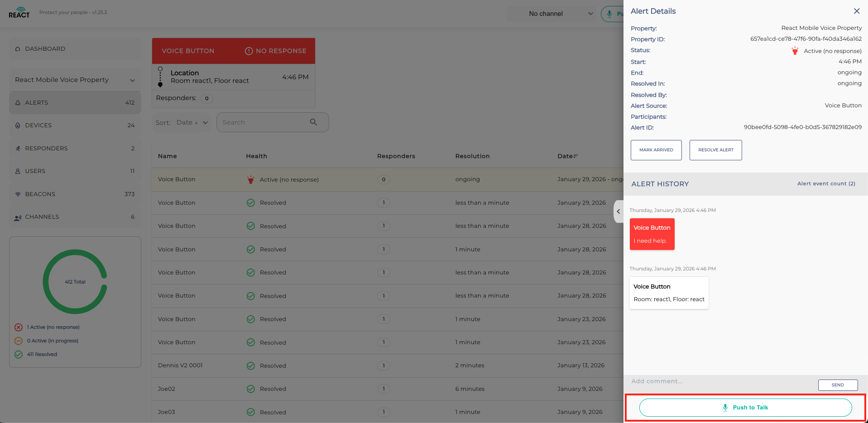This screenshot has width=868, height=423.
Task: Click '411 Resolved' legend label
Action: [42, 355]
